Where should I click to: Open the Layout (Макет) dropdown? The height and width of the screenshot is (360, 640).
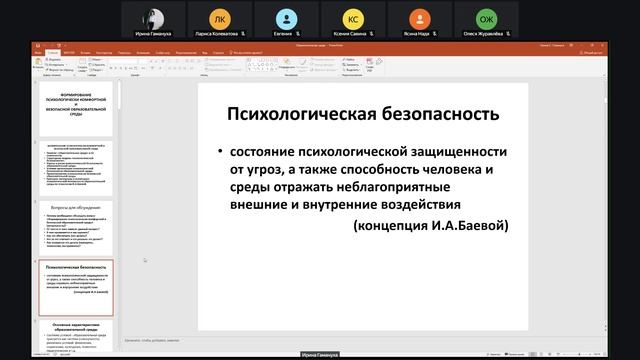pyautogui.click(x=96, y=60)
